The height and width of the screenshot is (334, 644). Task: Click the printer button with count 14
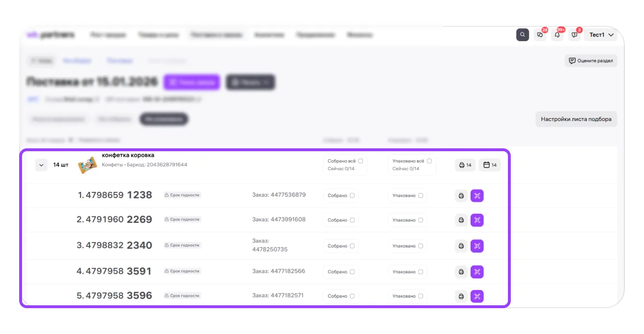point(465,165)
